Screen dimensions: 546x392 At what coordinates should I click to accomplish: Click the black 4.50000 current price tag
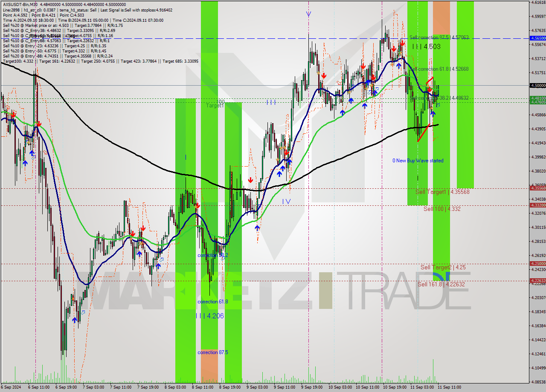pyautogui.click(x=537, y=85)
